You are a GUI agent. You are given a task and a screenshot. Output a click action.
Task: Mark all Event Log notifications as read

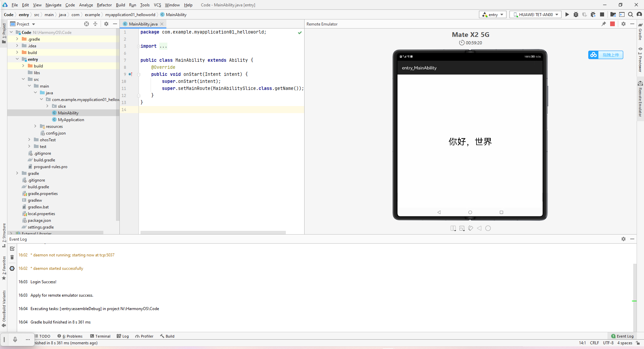click(x=12, y=249)
